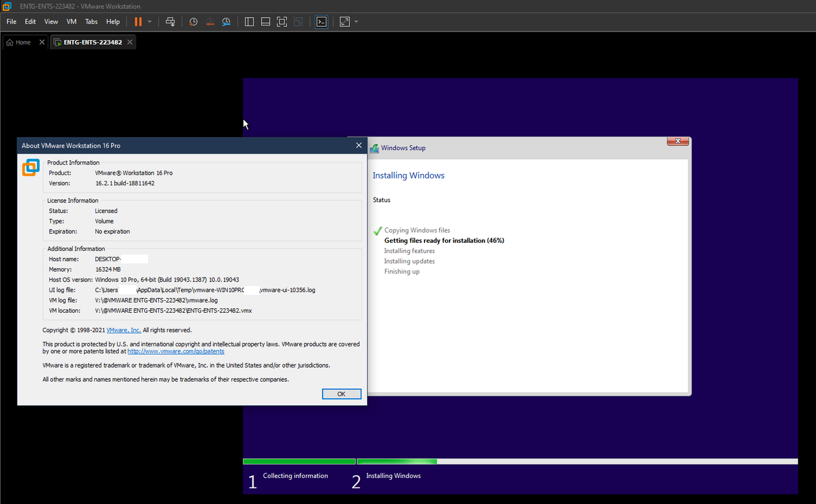Enter full screen mode
Viewport: 816px width, 504px height.
pos(282,22)
